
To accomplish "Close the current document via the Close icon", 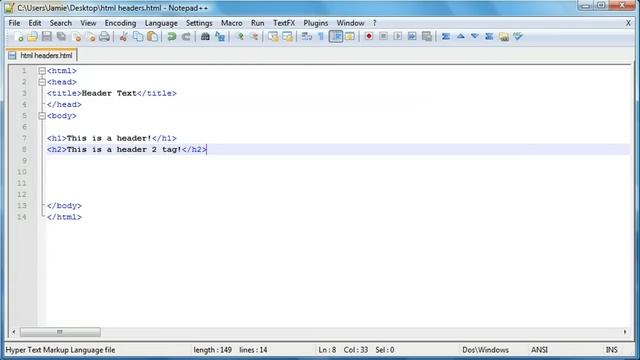I will [x=76, y=37].
